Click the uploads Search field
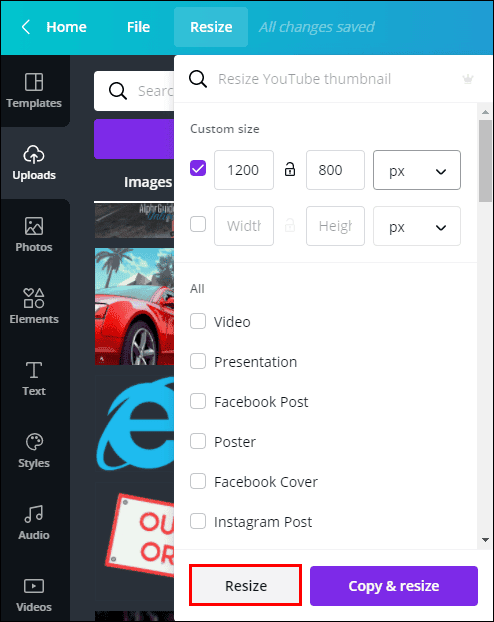The image size is (494, 622). point(134,91)
